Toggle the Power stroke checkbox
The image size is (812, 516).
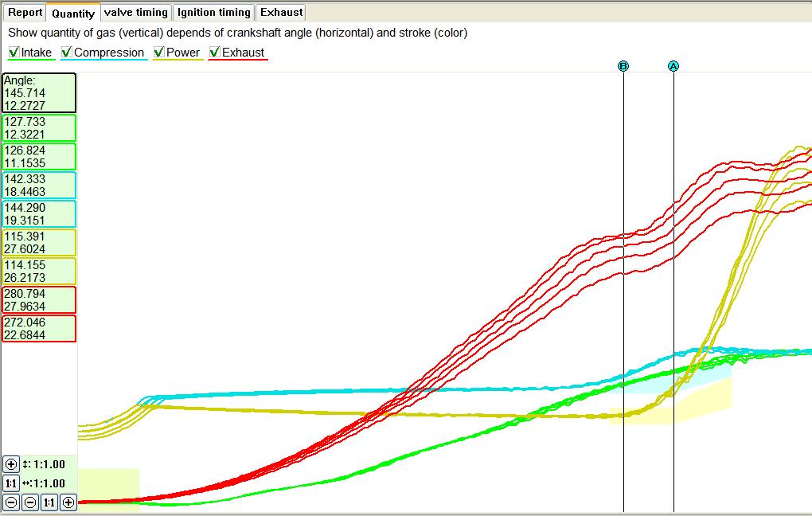(x=159, y=53)
